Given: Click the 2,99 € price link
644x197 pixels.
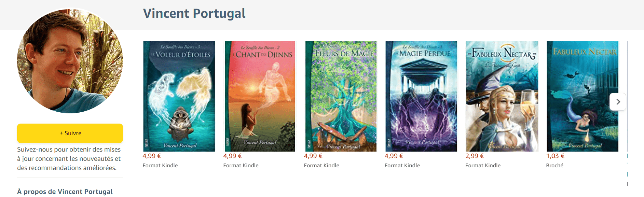Looking at the screenshot, I should click(475, 156).
